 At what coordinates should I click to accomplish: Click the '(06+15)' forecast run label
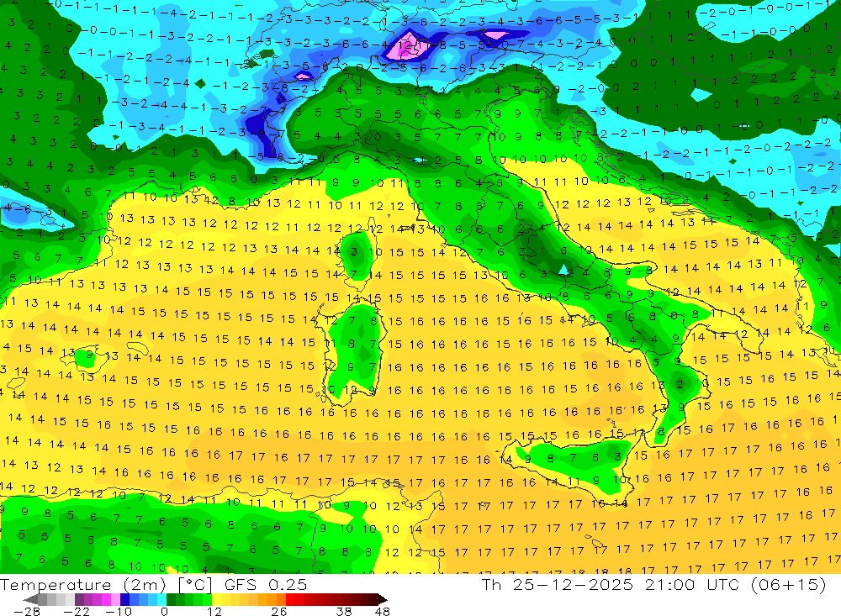(x=789, y=584)
